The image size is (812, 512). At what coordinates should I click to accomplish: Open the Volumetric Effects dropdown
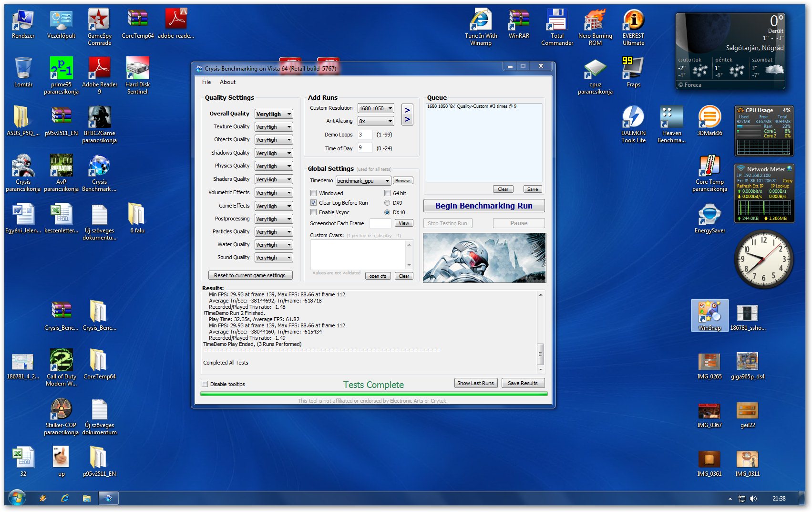click(274, 193)
